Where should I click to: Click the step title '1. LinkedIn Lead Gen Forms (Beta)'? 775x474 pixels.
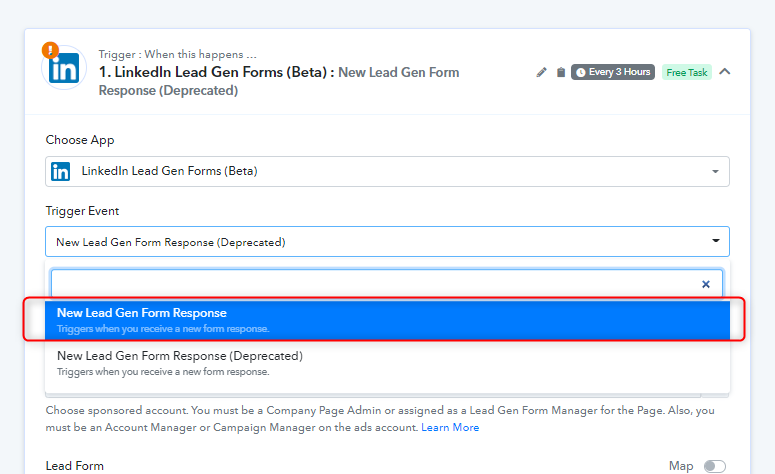(216, 72)
